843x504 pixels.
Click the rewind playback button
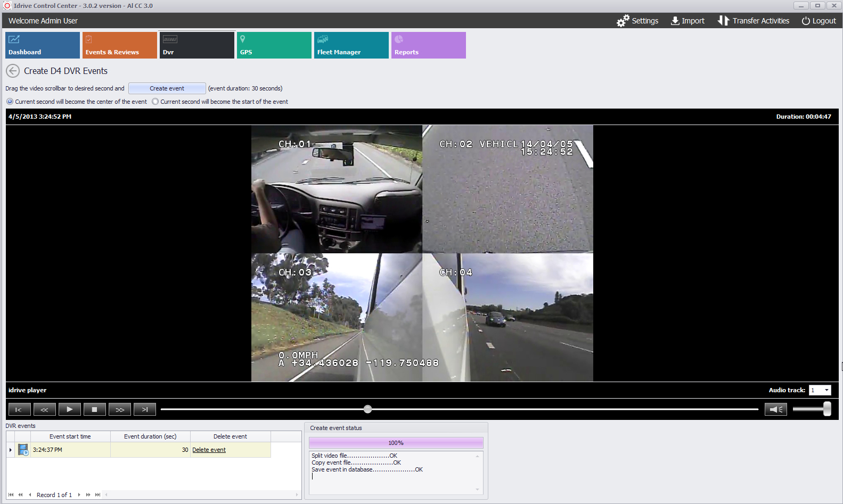click(44, 409)
